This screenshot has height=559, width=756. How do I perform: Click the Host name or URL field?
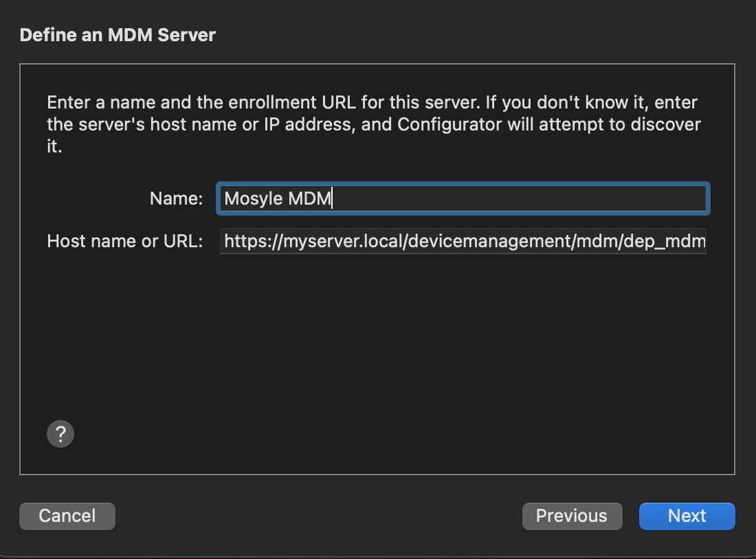pyautogui.click(x=463, y=241)
